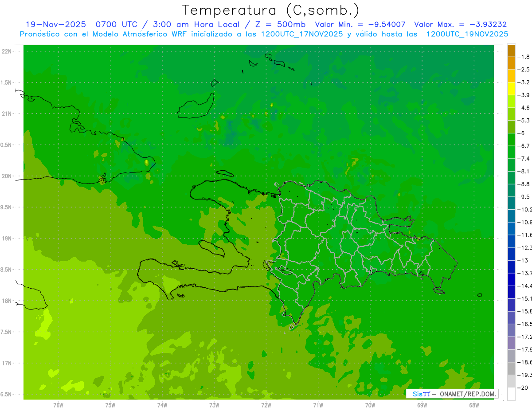The height and width of the screenshot is (411, 532).
Task: Click the '22N' latitude axis label
Action: click(7, 51)
